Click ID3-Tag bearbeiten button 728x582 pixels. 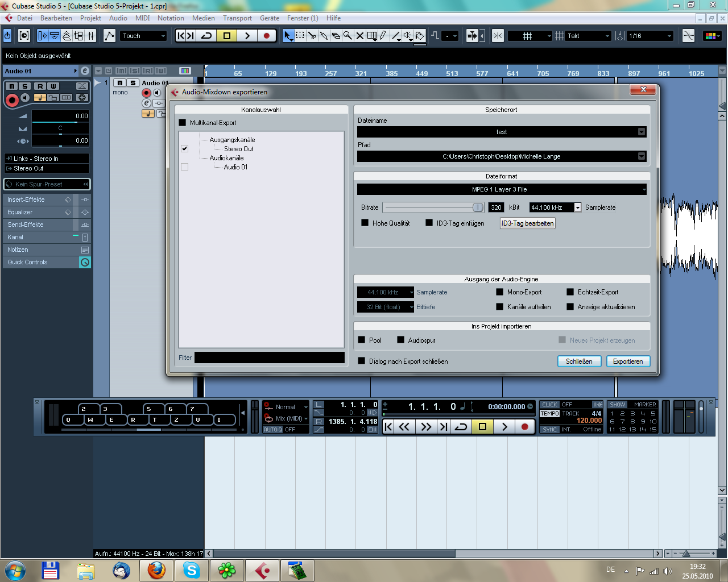[x=527, y=223]
